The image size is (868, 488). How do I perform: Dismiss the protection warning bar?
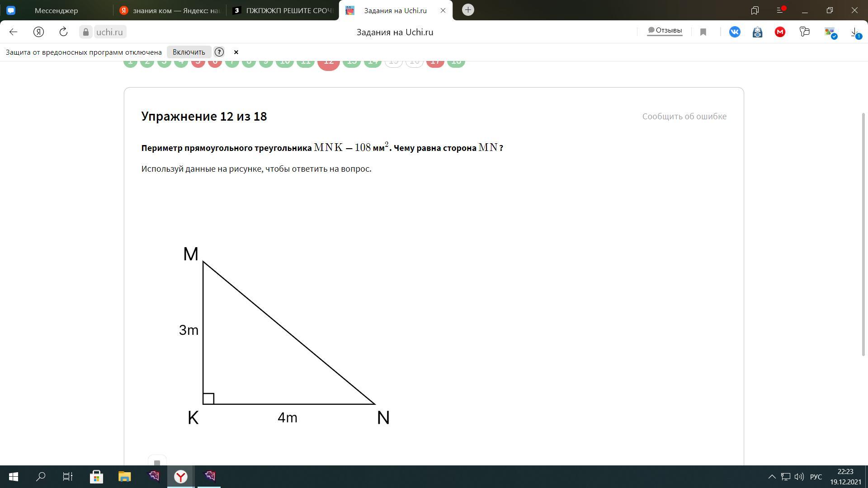[236, 52]
